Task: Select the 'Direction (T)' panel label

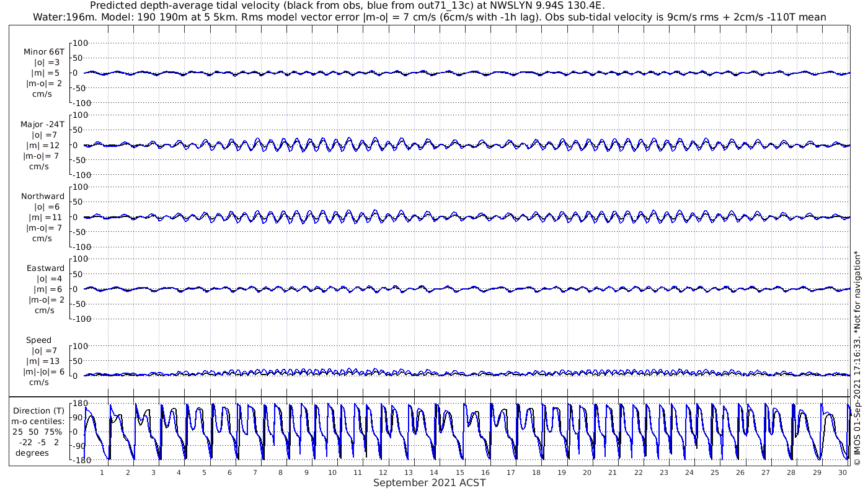Action: (x=39, y=410)
